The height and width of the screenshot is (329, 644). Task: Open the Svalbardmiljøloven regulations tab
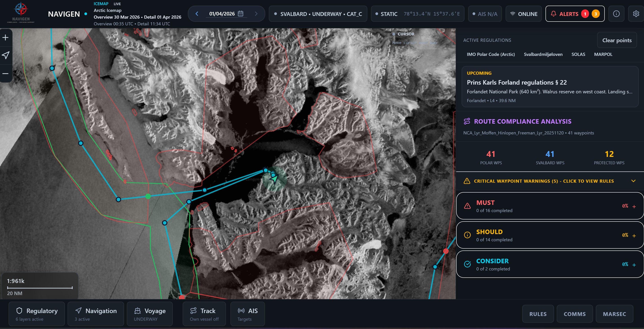point(543,54)
